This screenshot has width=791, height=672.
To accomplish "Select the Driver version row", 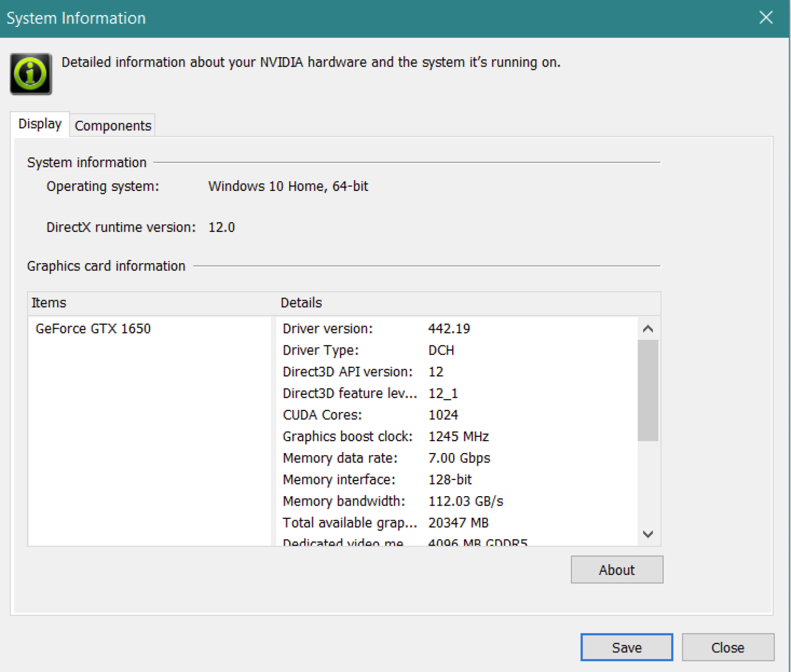I will 376,329.
